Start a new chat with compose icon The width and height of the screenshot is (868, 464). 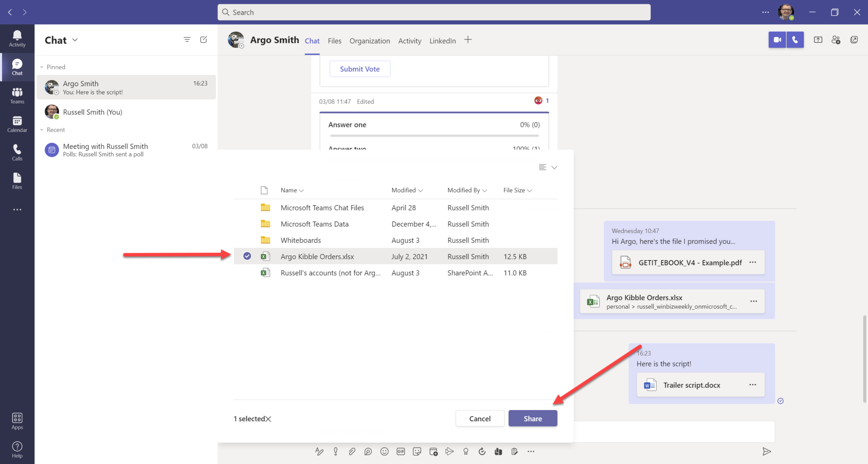pos(203,39)
